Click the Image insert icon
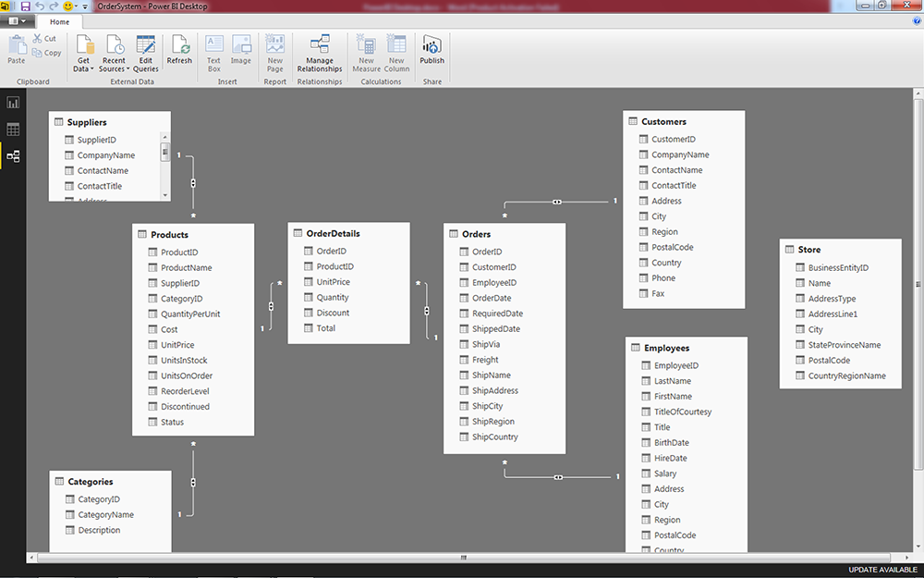924x578 pixels. coord(241,44)
